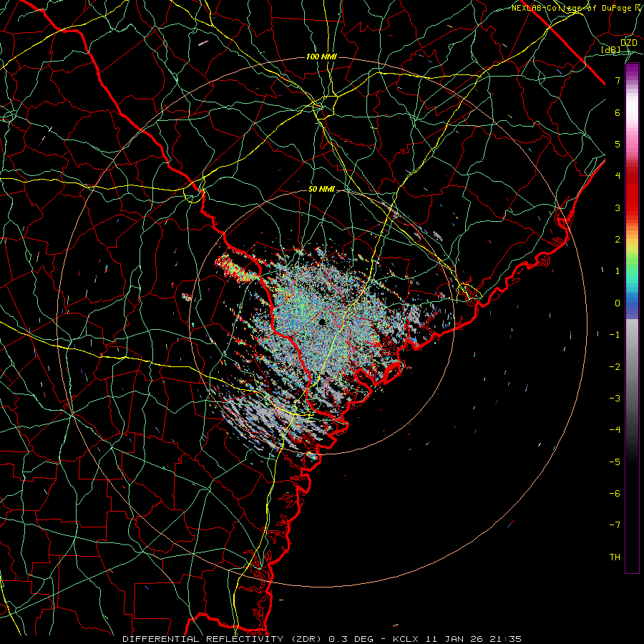Click the '-6' value on the color scale
The height and width of the screenshot is (644, 644).
pyautogui.click(x=615, y=493)
